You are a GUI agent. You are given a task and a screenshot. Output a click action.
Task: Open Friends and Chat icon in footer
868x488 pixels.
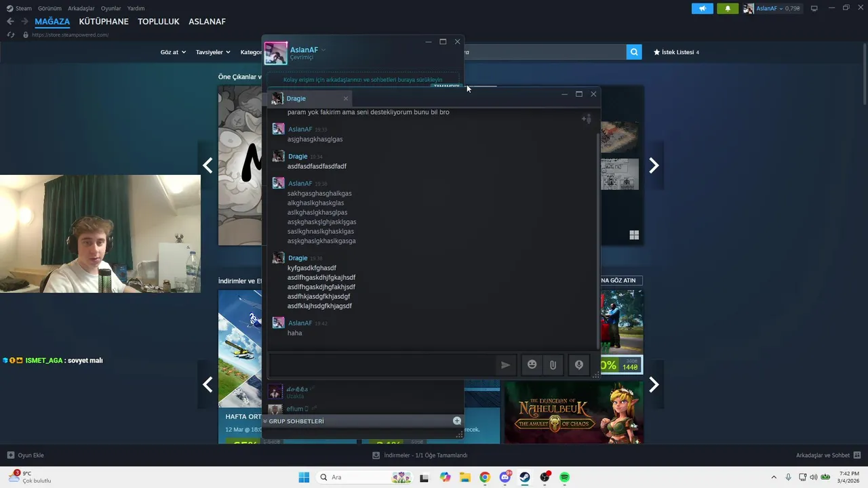tap(857, 455)
